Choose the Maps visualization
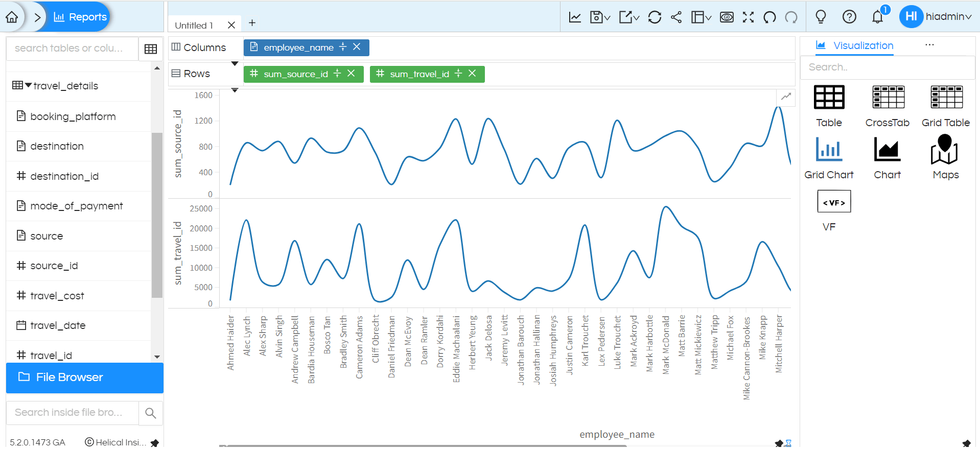 [x=946, y=157]
